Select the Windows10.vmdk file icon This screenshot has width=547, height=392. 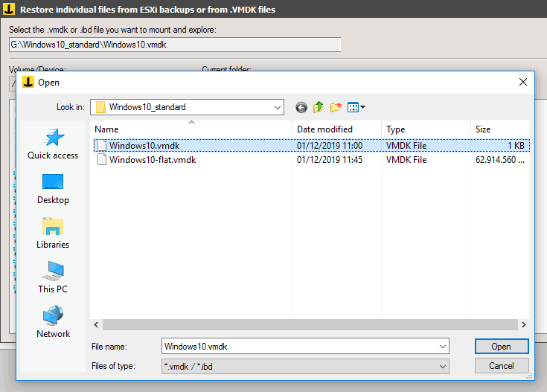[x=102, y=146]
